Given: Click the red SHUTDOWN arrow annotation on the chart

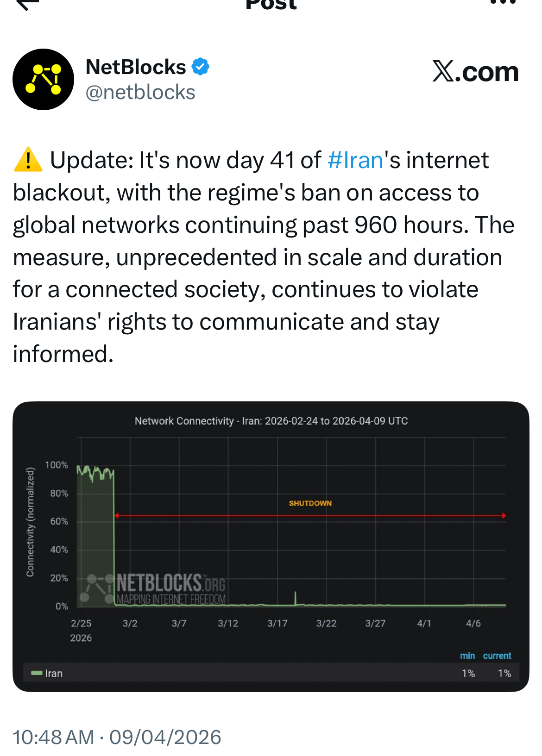Looking at the screenshot, I should (x=309, y=514).
